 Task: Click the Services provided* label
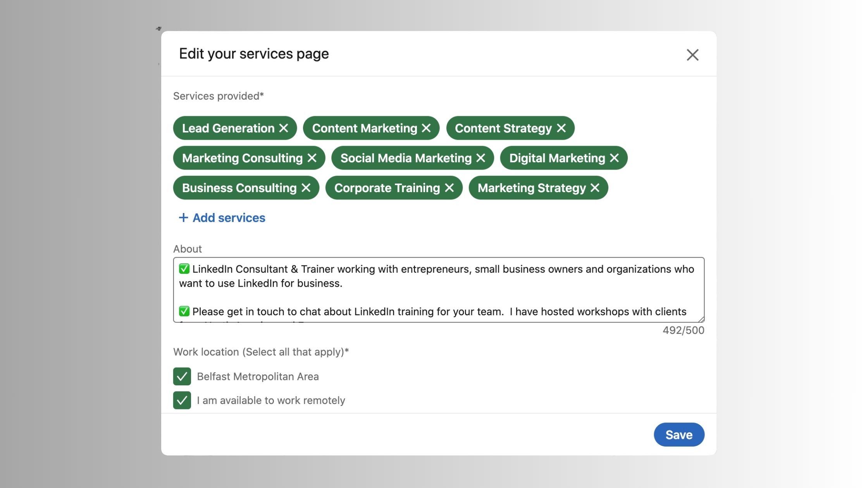point(219,96)
